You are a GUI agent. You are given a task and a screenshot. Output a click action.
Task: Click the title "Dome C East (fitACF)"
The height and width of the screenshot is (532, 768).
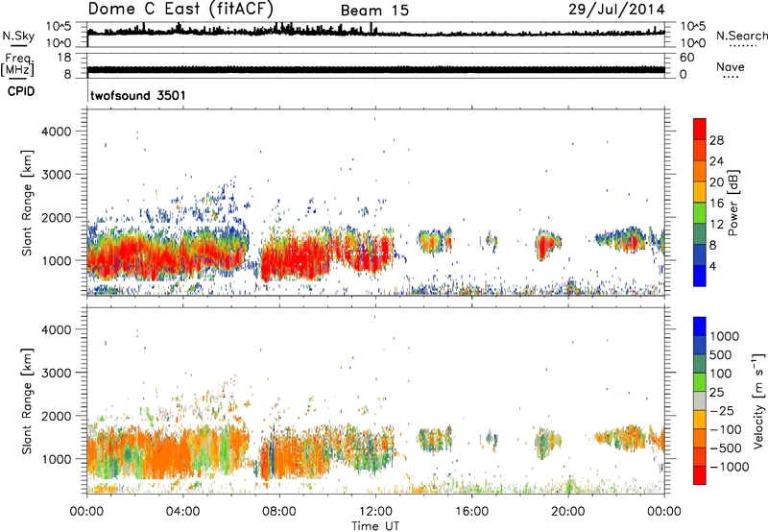[x=180, y=9]
